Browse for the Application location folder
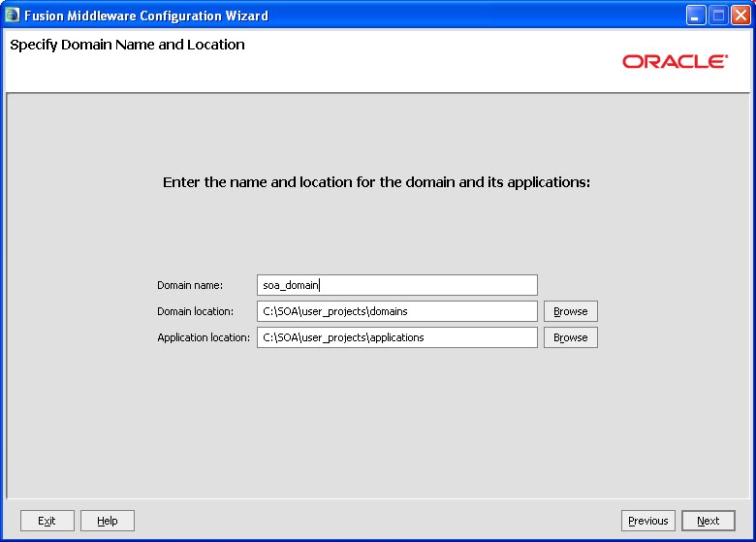The image size is (756, 542). [x=570, y=337]
